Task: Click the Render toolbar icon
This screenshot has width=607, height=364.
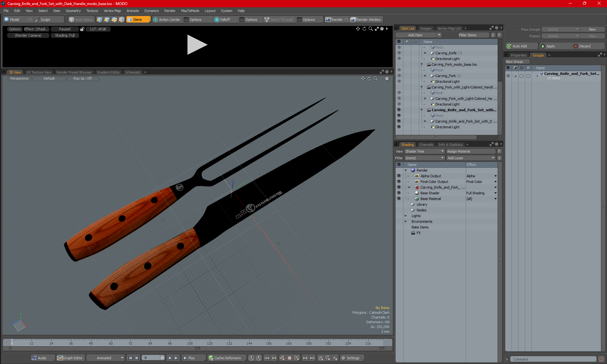Action: pos(328,20)
